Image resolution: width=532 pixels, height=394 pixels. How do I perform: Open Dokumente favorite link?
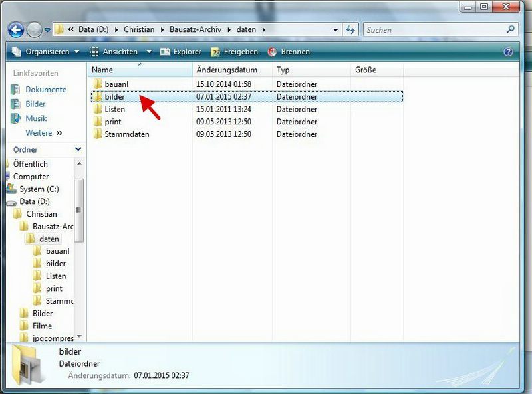[46, 90]
